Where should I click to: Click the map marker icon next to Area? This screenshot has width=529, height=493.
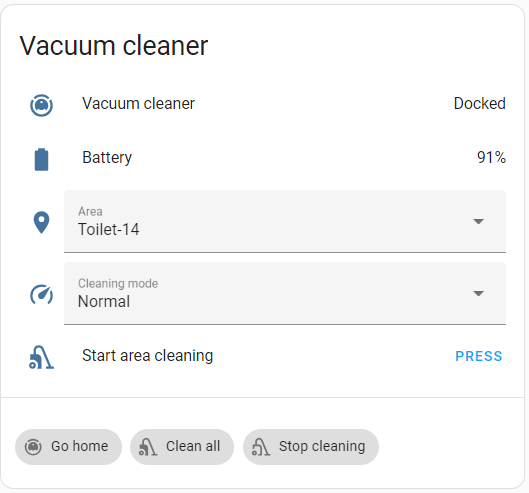41,222
